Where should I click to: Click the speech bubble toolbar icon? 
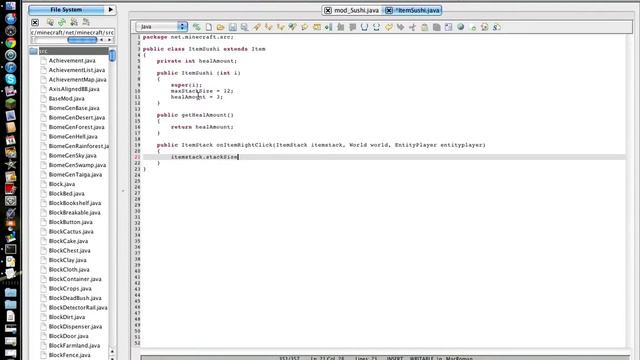tap(304, 27)
